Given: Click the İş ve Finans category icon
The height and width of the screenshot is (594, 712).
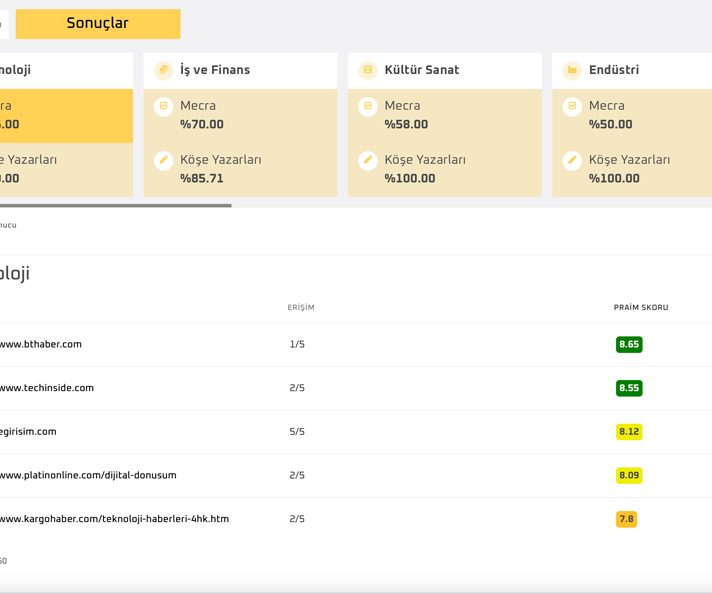Looking at the screenshot, I should (x=163, y=70).
